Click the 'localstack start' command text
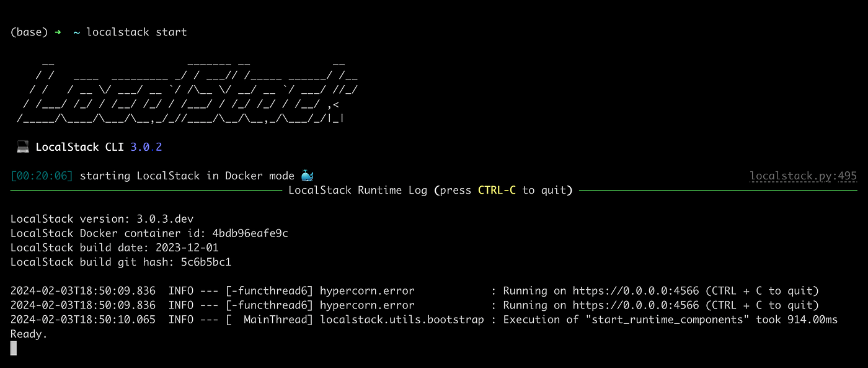 pyautogui.click(x=136, y=32)
